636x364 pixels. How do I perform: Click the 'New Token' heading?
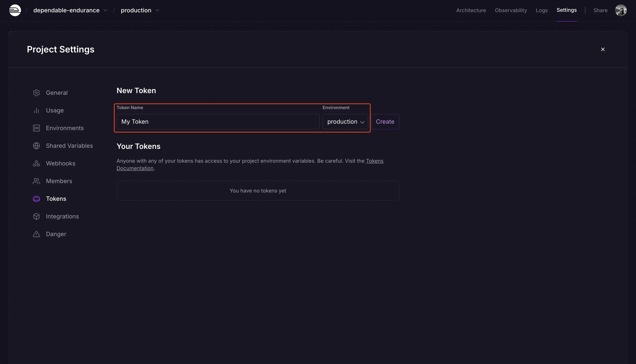pos(136,91)
